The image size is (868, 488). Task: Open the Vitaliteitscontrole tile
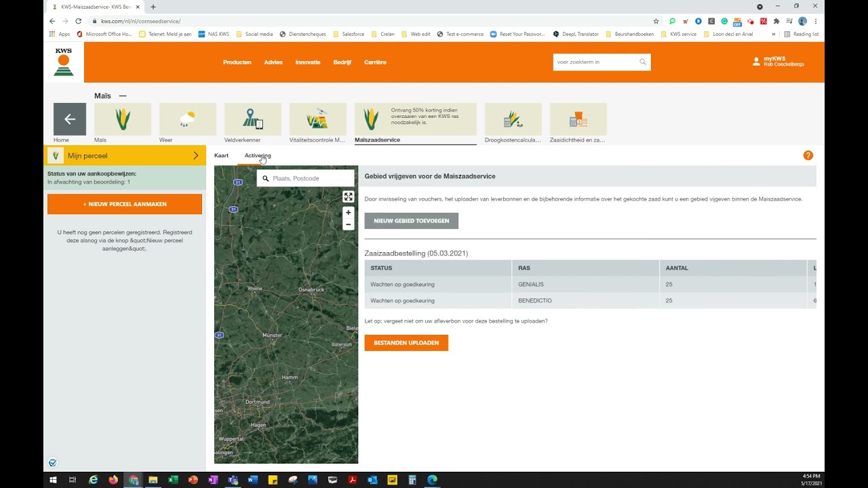tap(318, 119)
